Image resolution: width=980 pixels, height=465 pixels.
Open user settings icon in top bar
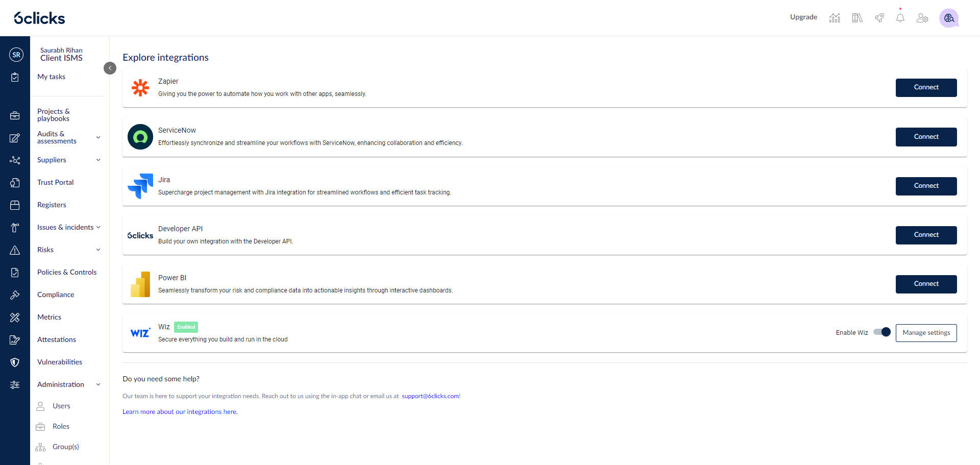(922, 18)
